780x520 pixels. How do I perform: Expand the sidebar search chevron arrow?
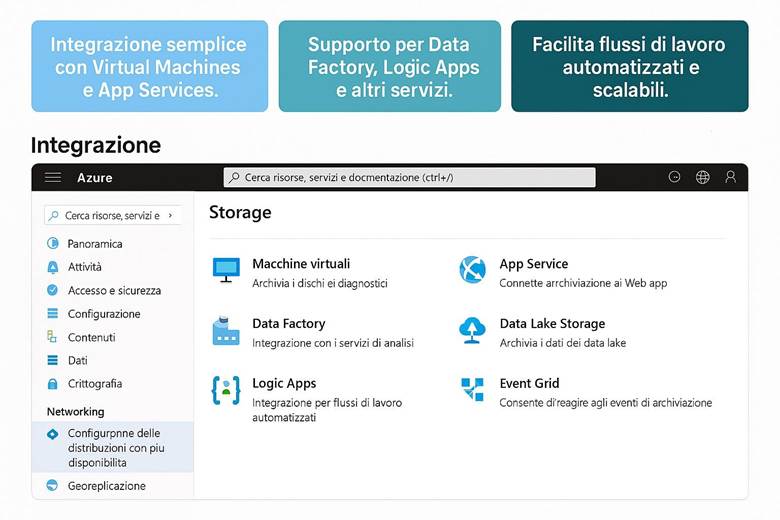coord(171,215)
